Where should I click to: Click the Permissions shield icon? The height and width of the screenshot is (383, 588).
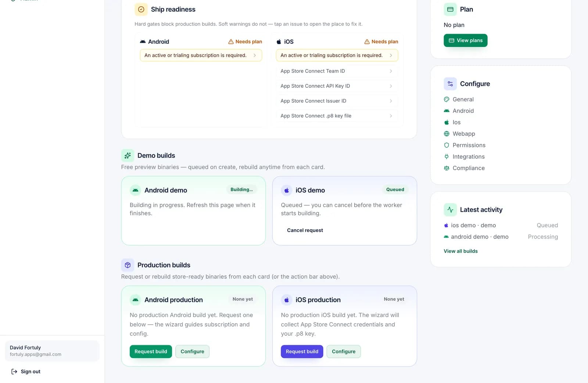[x=447, y=145]
